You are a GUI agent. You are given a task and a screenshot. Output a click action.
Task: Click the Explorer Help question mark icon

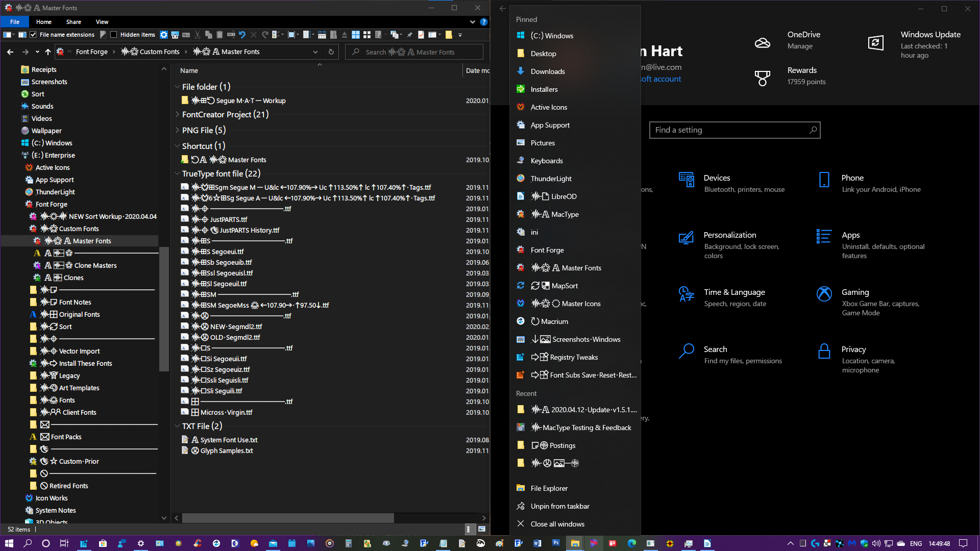coord(483,22)
